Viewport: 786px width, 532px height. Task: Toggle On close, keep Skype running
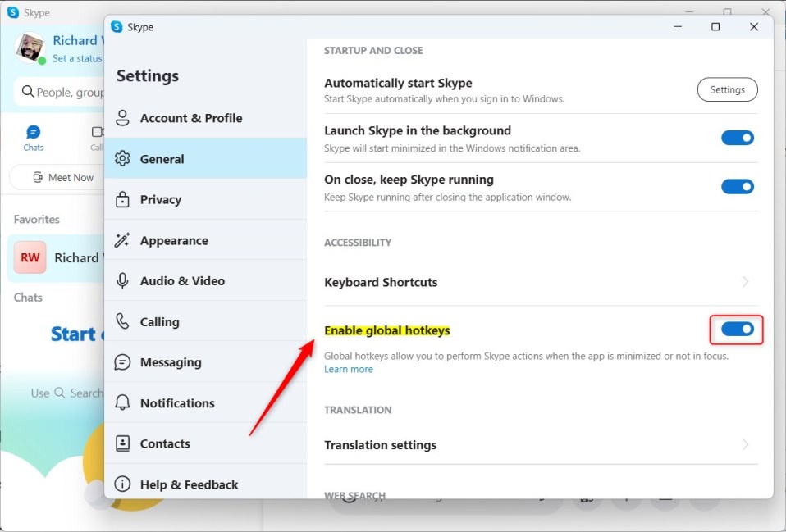coord(738,186)
